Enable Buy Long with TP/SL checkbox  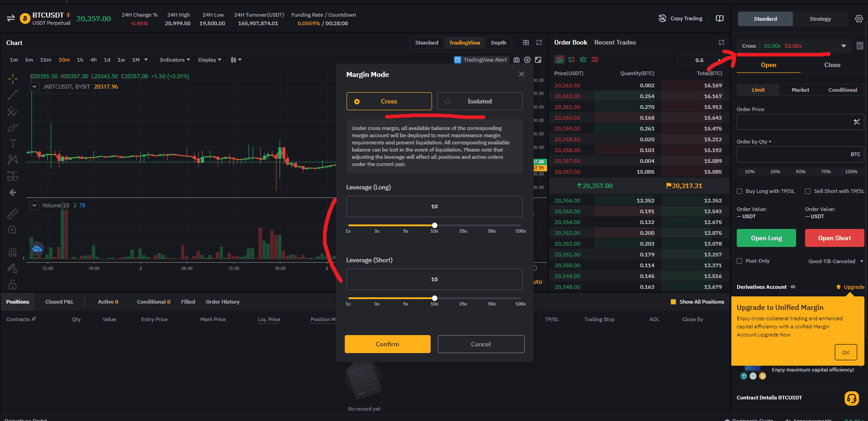click(x=739, y=191)
